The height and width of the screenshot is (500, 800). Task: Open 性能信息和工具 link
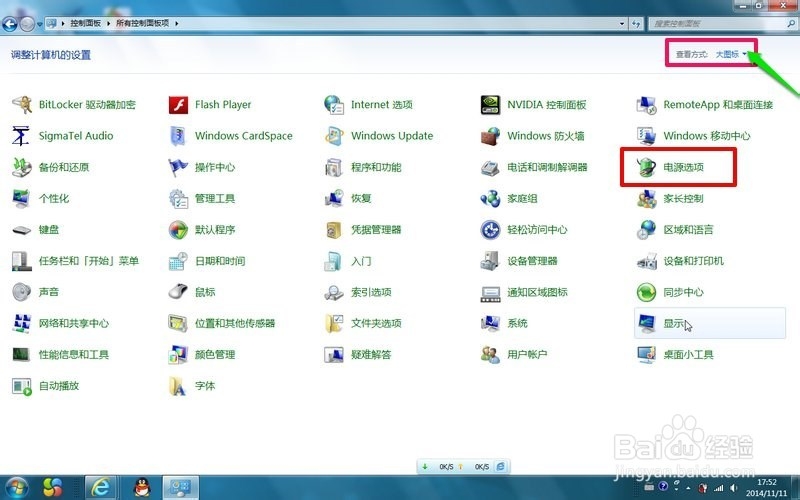click(74, 355)
